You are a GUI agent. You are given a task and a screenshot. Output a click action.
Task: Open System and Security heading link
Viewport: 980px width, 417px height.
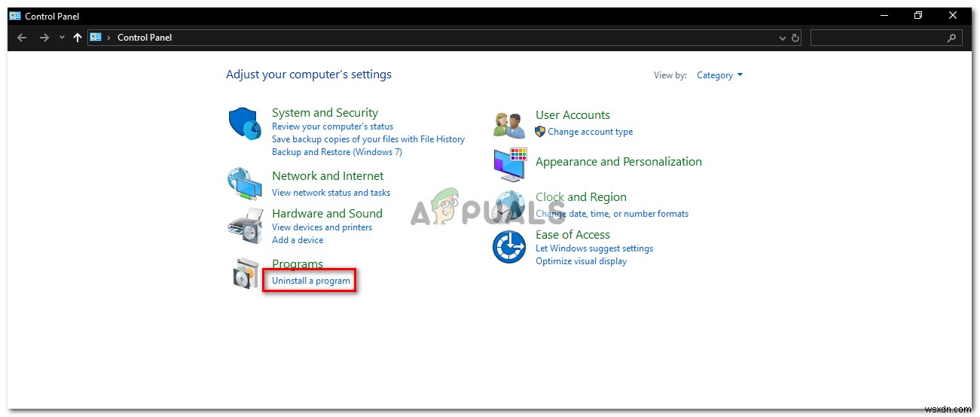[325, 113]
